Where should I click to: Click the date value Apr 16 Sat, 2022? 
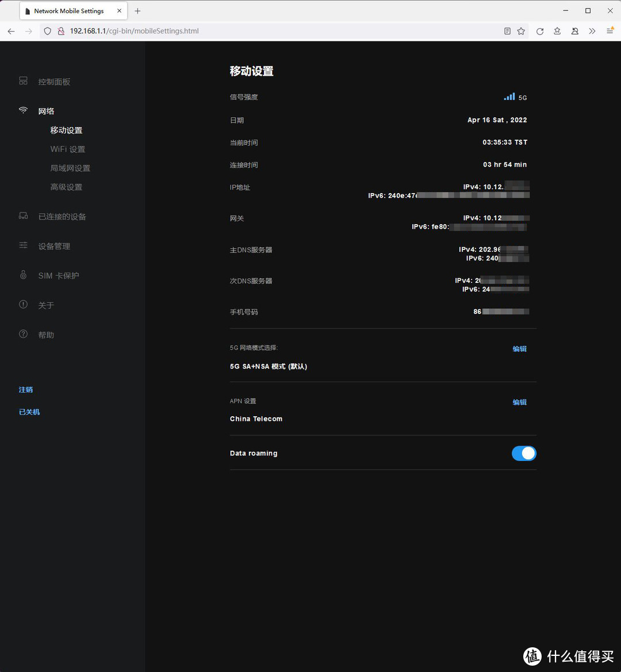pos(497,120)
